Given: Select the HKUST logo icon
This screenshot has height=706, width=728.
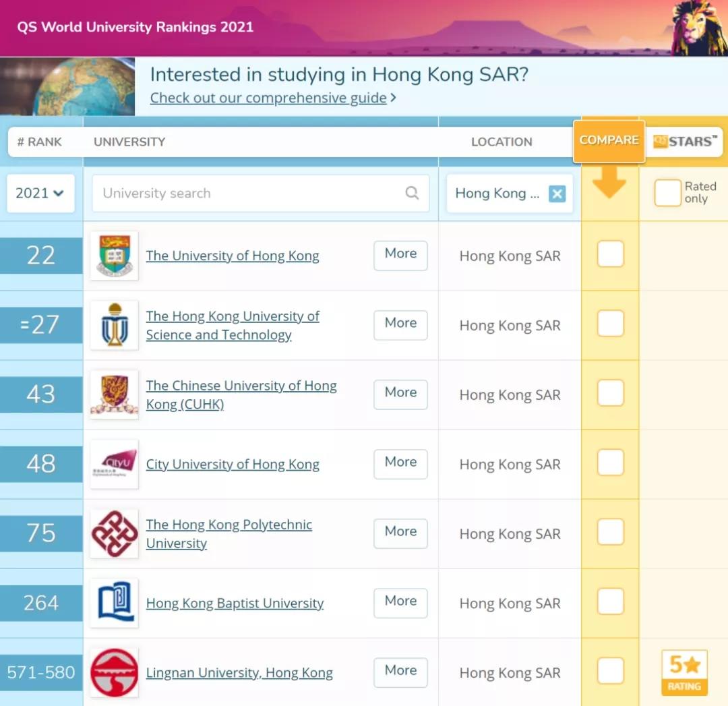Looking at the screenshot, I should coord(114,325).
